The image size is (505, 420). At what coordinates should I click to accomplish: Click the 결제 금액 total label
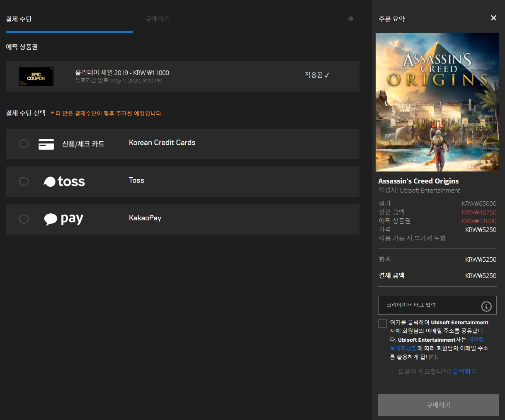coord(392,275)
